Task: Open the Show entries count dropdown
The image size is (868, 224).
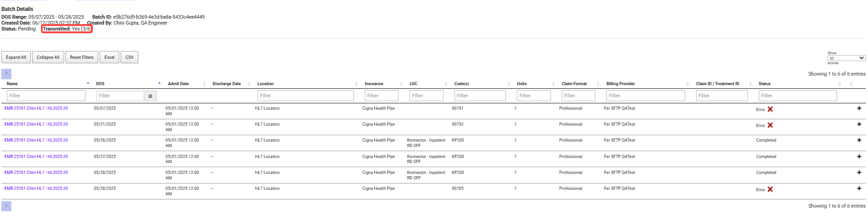Action: (846, 58)
